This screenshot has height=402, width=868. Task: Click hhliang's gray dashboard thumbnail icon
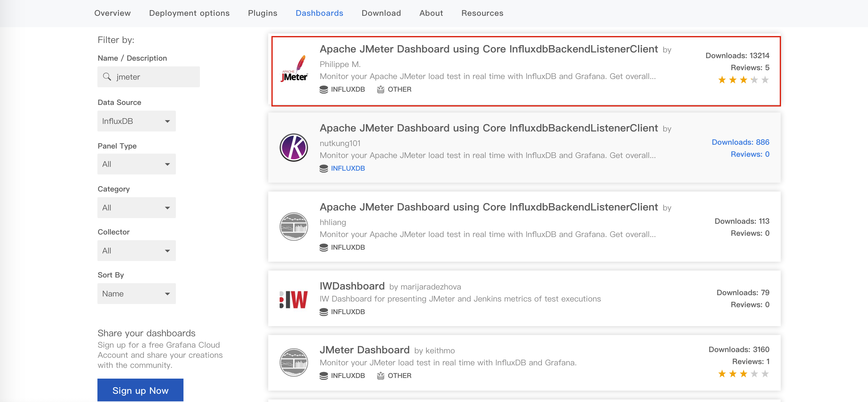click(x=294, y=227)
